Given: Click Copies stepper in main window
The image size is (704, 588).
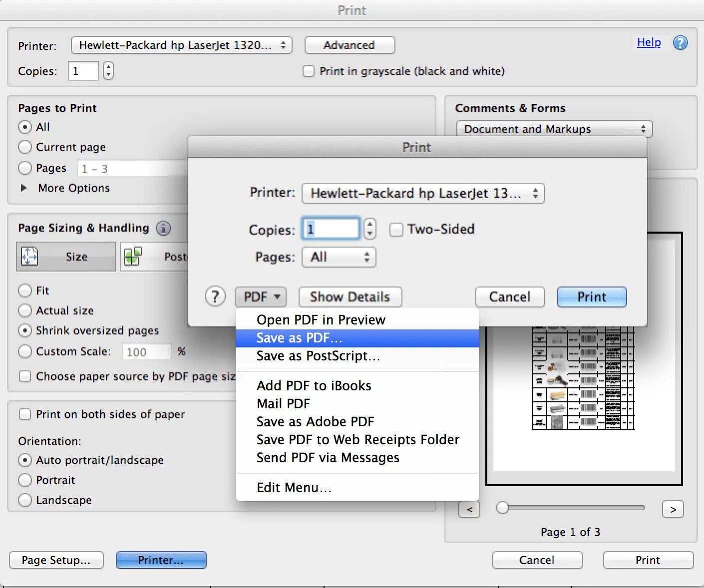Looking at the screenshot, I should coord(108,70).
